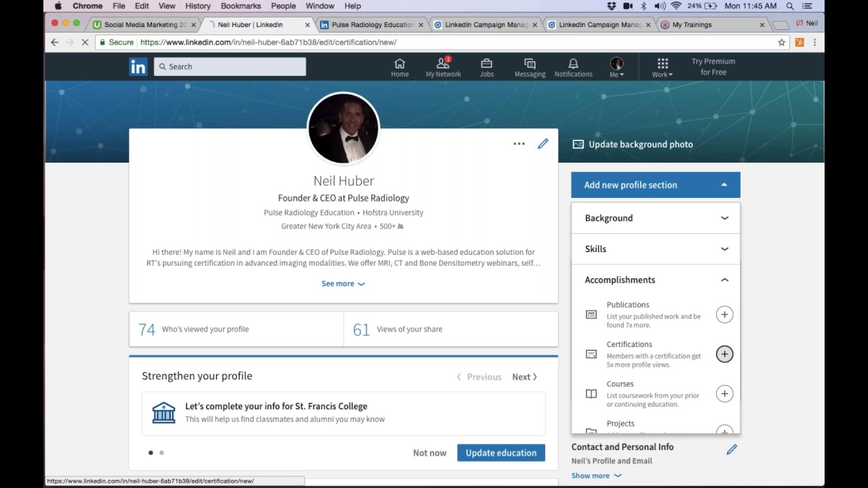The height and width of the screenshot is (488, 868).
Task: Click the volume icon in menu bar
Action: [x=659, y=6]
